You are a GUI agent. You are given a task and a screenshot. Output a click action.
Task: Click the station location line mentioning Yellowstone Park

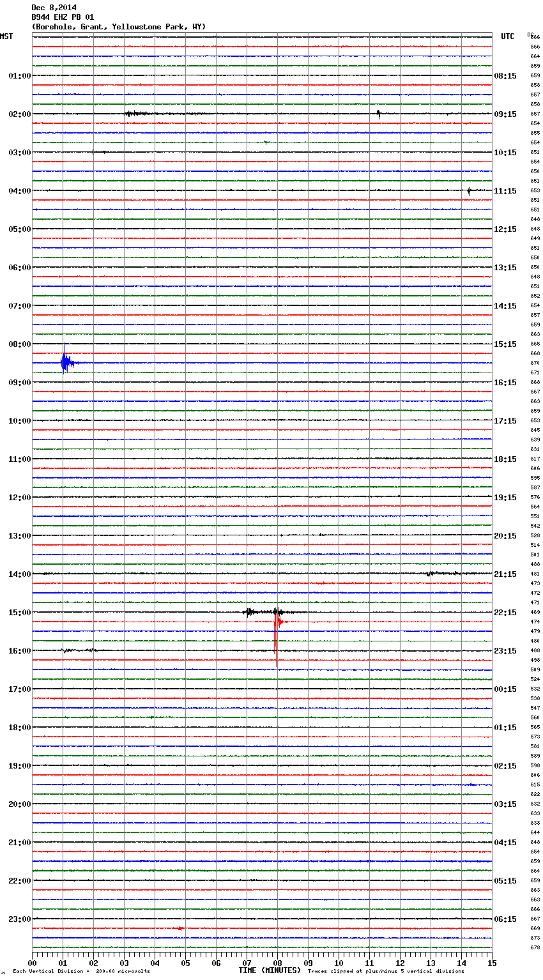pos(119,27)
